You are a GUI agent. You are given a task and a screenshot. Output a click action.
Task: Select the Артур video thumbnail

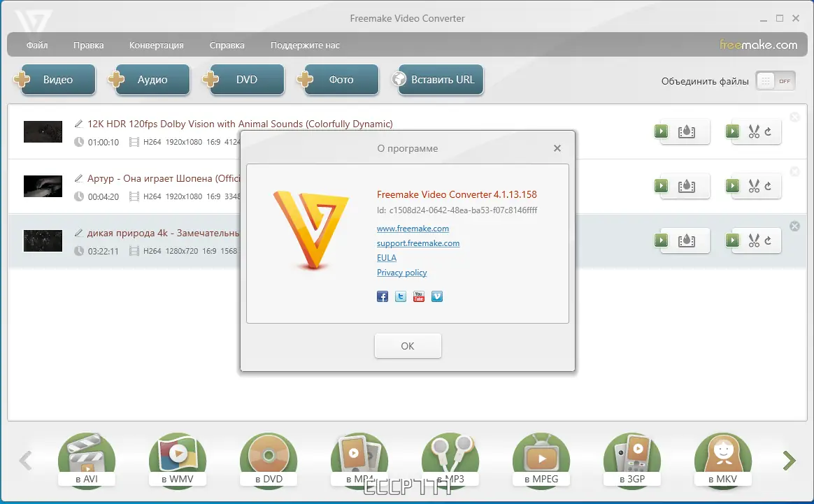[43, 187]
